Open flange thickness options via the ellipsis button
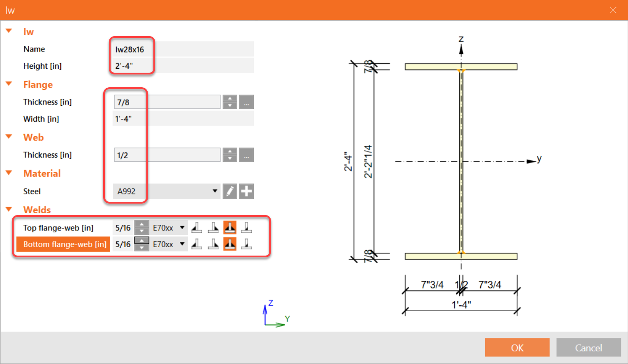Viewport: 628px width, 364px height. coord(246,101)
